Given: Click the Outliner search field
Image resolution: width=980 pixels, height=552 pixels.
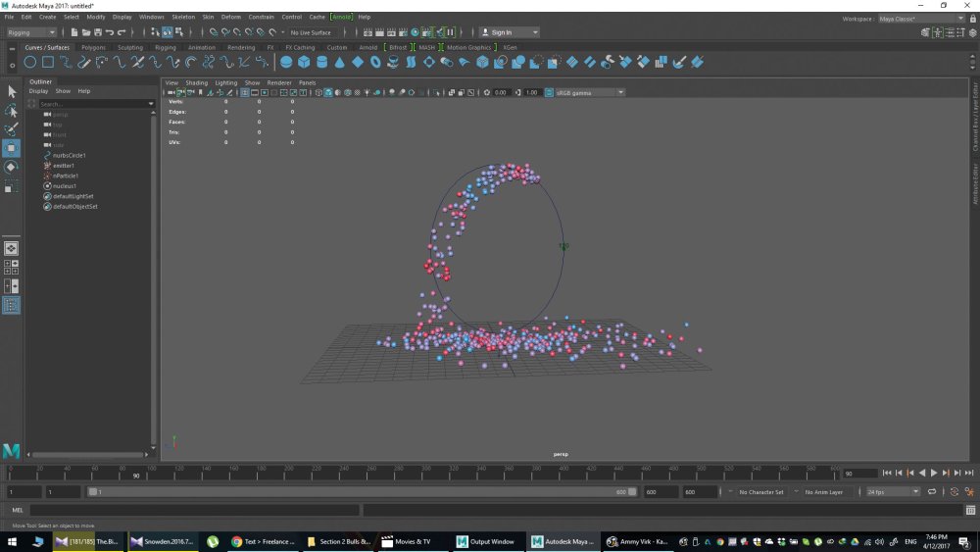Looking at the screenshot, I should click(x=96, y=104).
